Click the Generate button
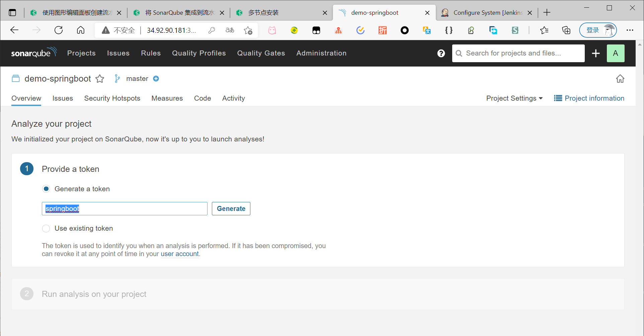 (231, 209)
